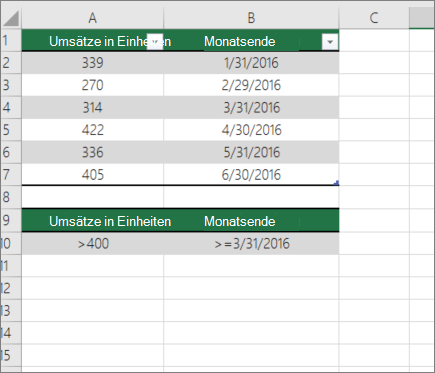
Task: Select the date 6/30/2016 cell
Action: click(x=251, y=175)
